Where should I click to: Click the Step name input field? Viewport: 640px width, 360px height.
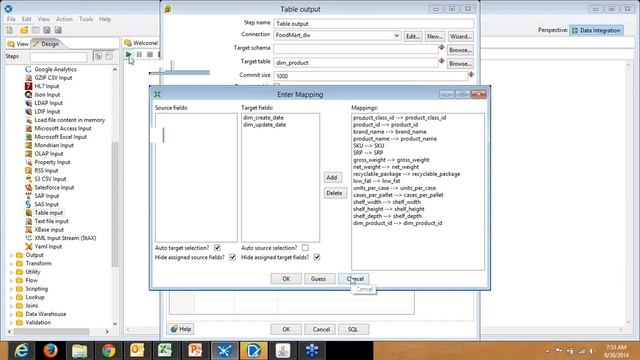click(x=373, y=24)
